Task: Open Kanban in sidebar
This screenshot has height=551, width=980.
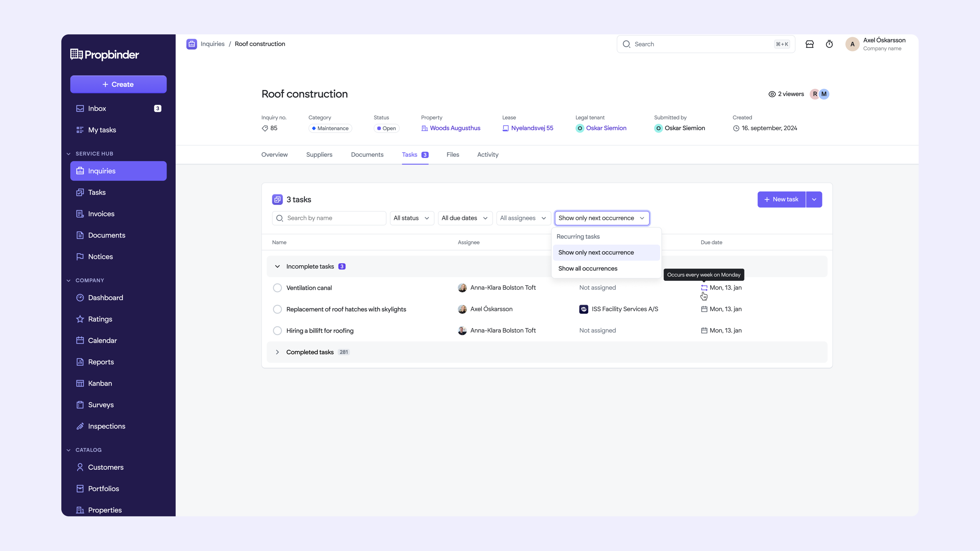Action: pos(118,383)
